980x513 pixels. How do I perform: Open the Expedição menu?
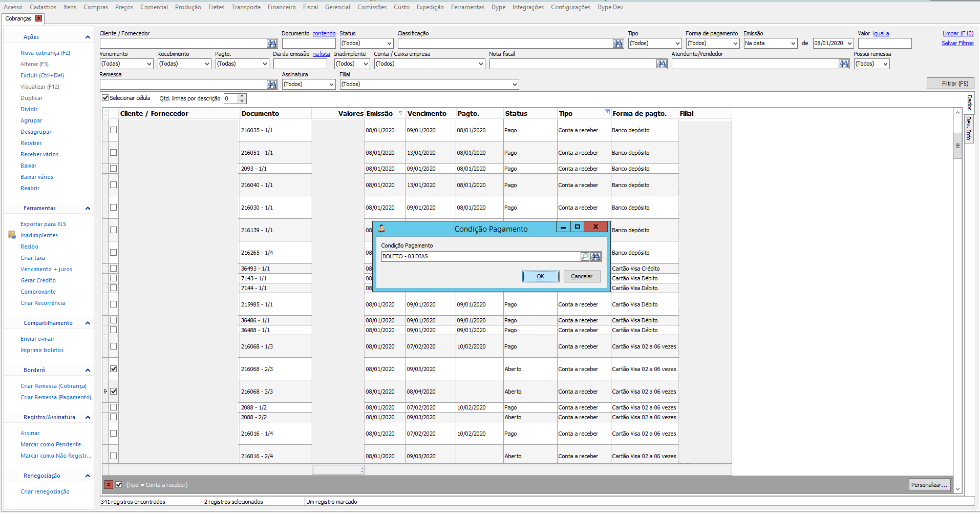click(x=430, y=7)
